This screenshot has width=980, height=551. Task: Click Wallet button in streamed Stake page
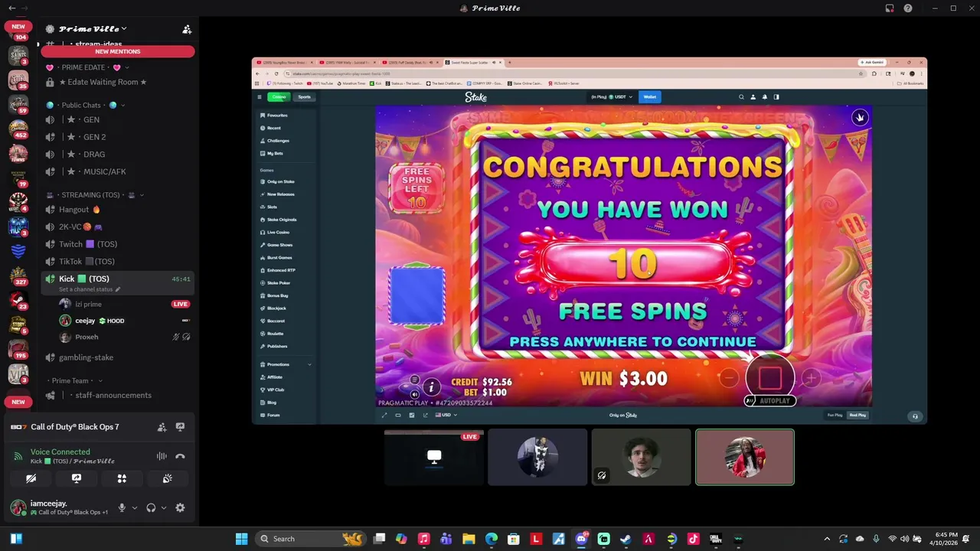pyautogui.click(x=650, y=97)
